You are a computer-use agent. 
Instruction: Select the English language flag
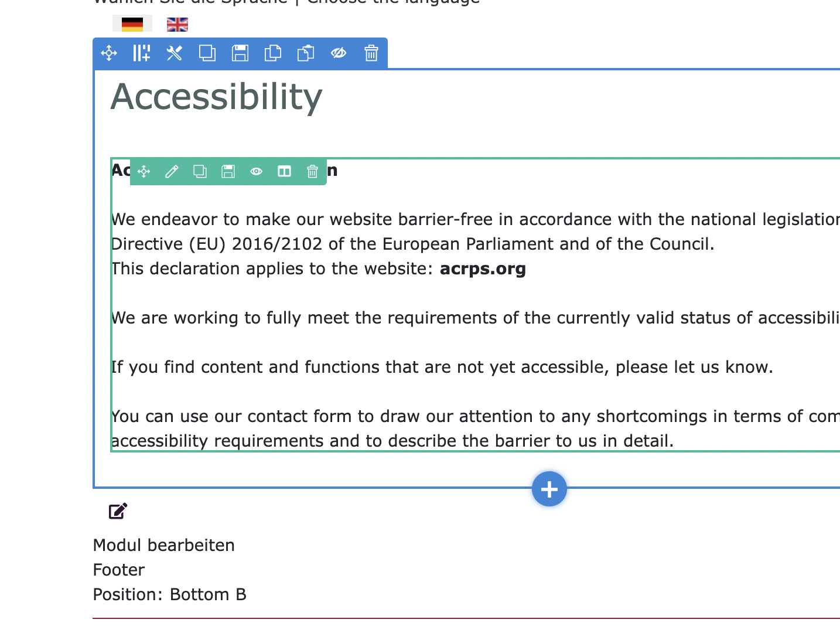(177, 24)
